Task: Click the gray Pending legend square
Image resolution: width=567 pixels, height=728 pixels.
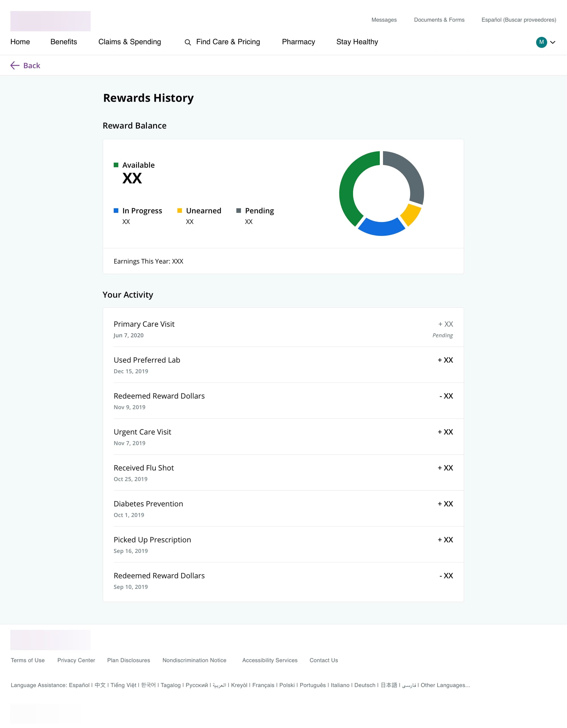Action: (x=238, y=211)
